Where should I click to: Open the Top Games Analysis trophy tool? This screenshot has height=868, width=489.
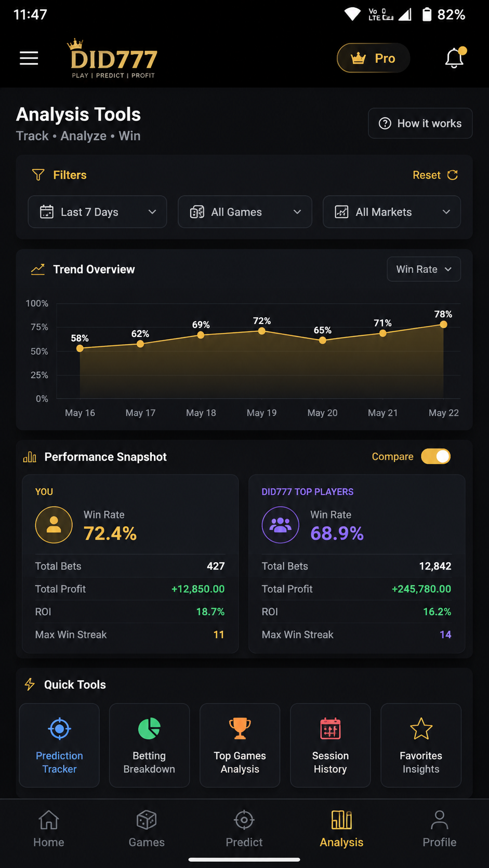(240, 745)
